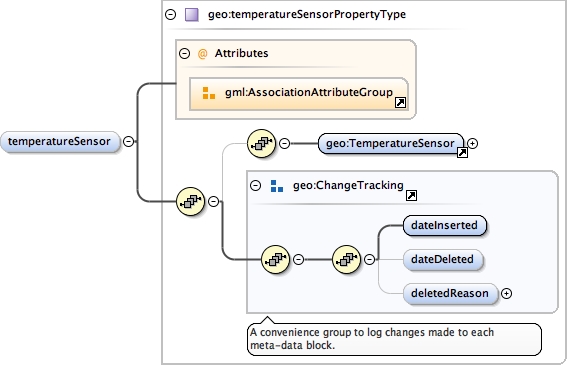The image size is (568, 366).
Task: Collapse the geo:ChangeTracking group
Action: click(255, 186)
